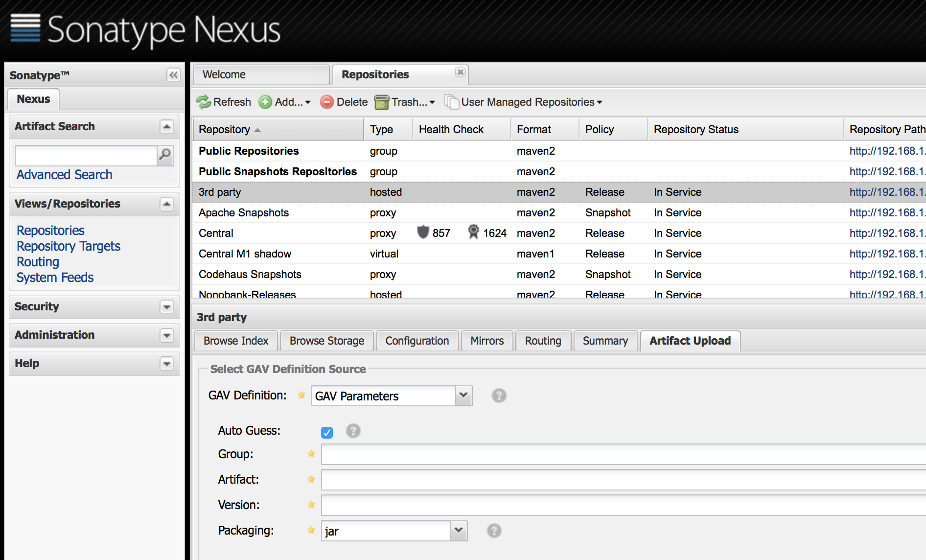Select the Artifact Upload tab
The width and height of the screenshot is (926, 560).
pyautogui.click(x=690, y=341)
